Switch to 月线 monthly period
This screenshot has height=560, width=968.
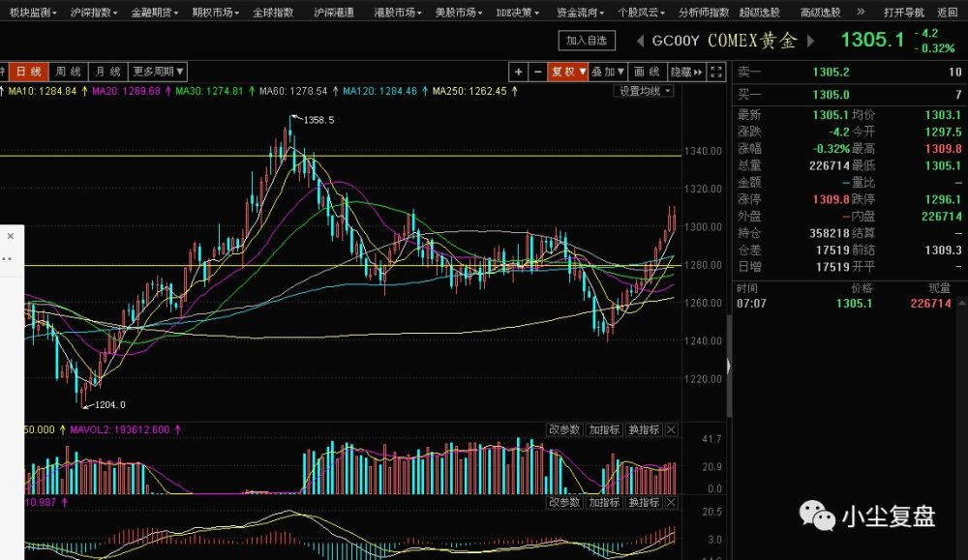coord(108,72)
